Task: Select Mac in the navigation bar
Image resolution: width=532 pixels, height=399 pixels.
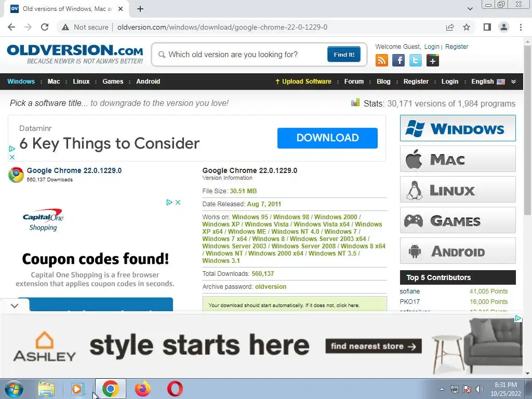Action: coord(54,82)
